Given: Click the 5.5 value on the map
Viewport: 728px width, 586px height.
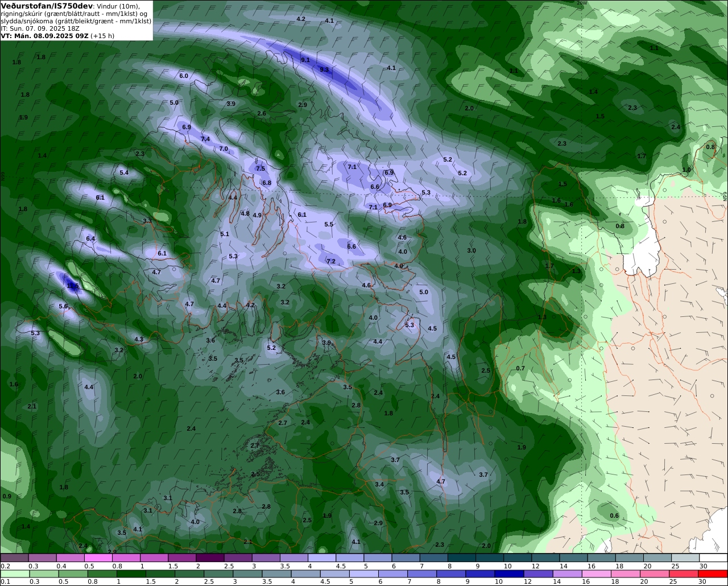Looking at the screenshot, I should (329, 224).
